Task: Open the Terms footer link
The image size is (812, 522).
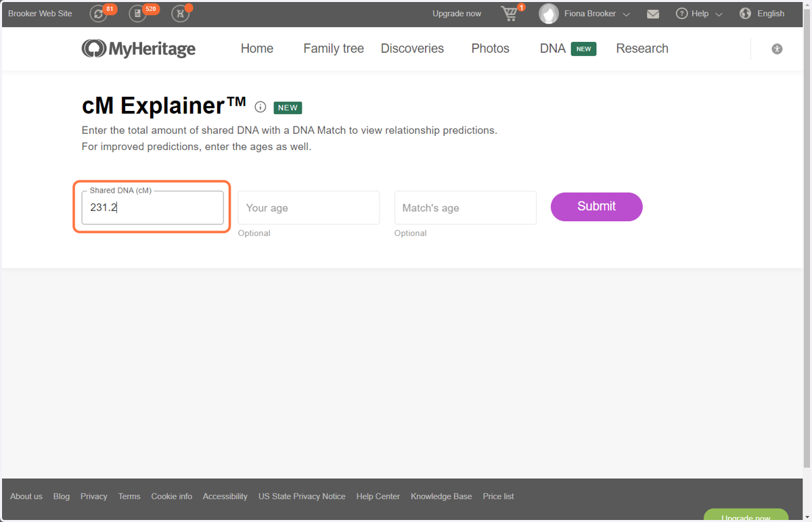Action: tap(129, 496)
